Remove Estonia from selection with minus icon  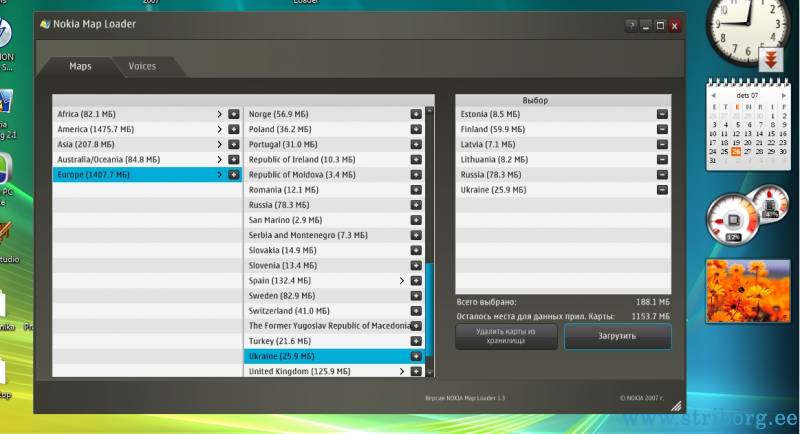(662, 114)
